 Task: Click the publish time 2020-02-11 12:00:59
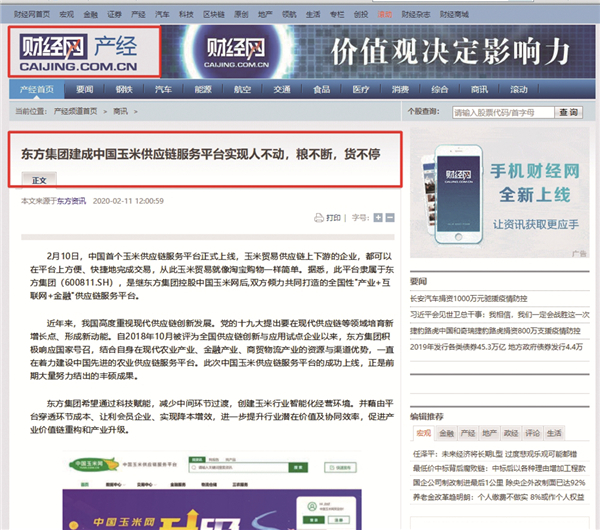(x=128, y=201)
